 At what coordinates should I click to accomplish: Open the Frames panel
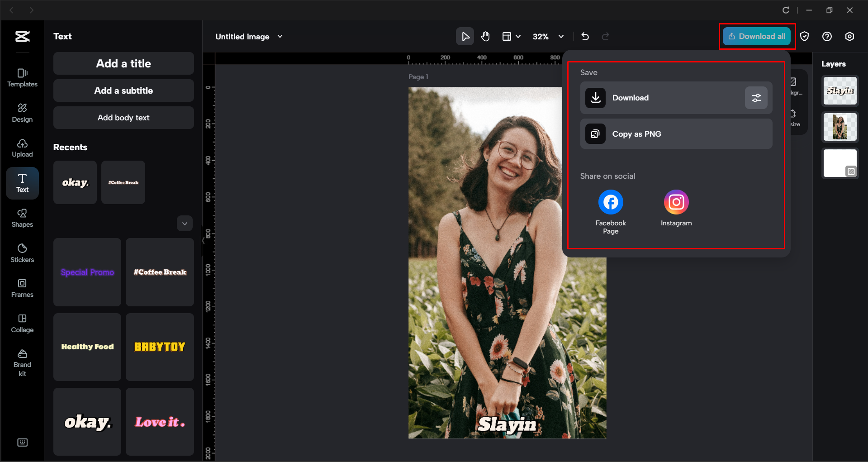point(22,288)
